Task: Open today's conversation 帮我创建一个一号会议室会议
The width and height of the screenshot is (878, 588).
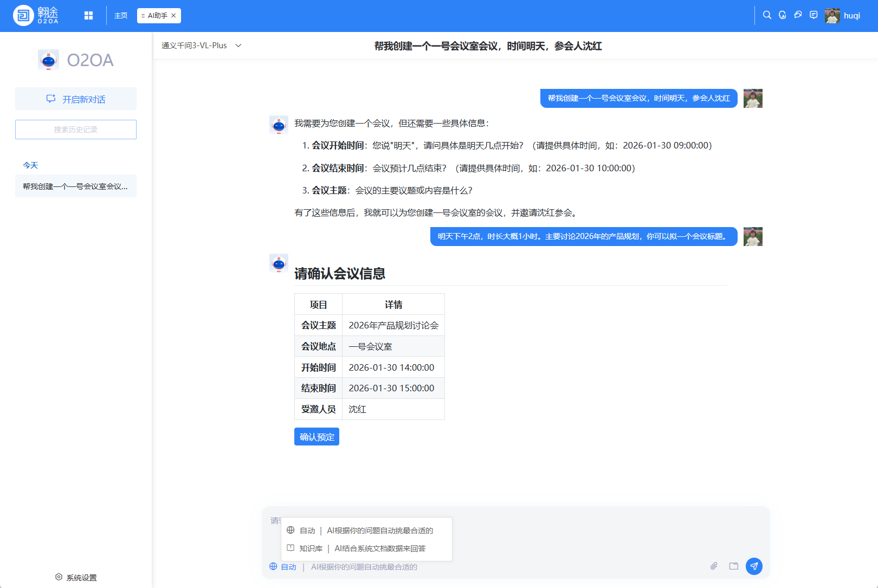Action: 76,186
